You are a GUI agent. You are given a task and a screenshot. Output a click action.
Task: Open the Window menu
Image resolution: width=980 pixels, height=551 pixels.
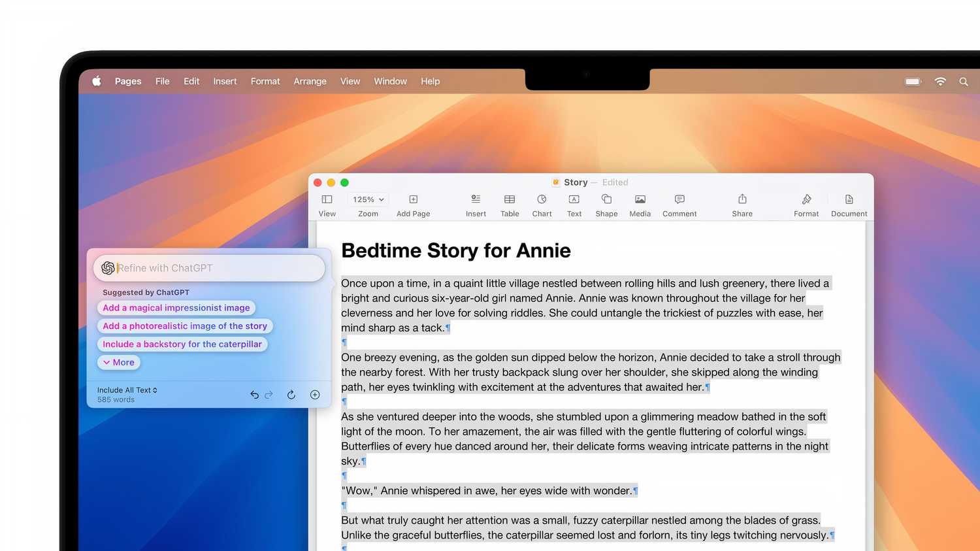390,81
